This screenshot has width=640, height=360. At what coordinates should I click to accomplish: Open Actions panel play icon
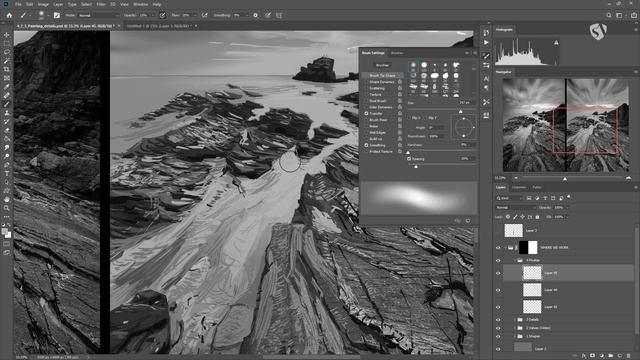click(x=486, y=42)
